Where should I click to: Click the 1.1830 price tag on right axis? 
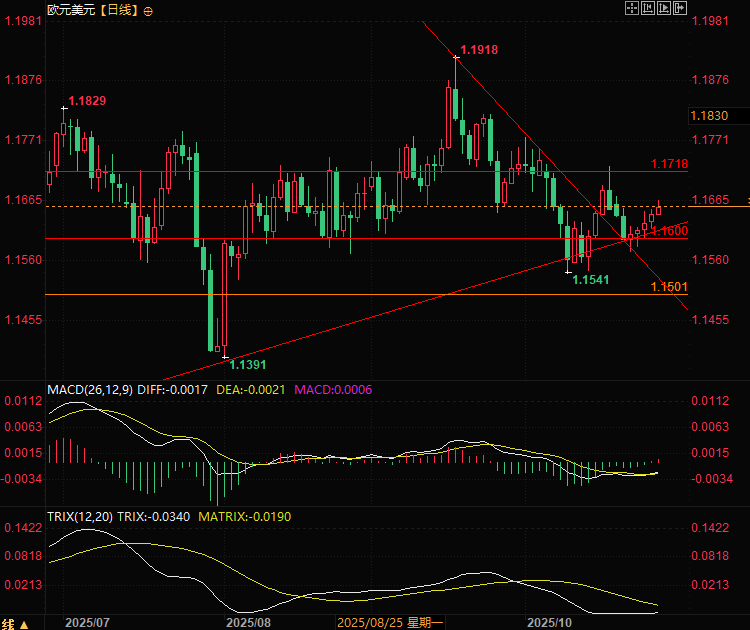pyautogui.click(x=709, y=116)
